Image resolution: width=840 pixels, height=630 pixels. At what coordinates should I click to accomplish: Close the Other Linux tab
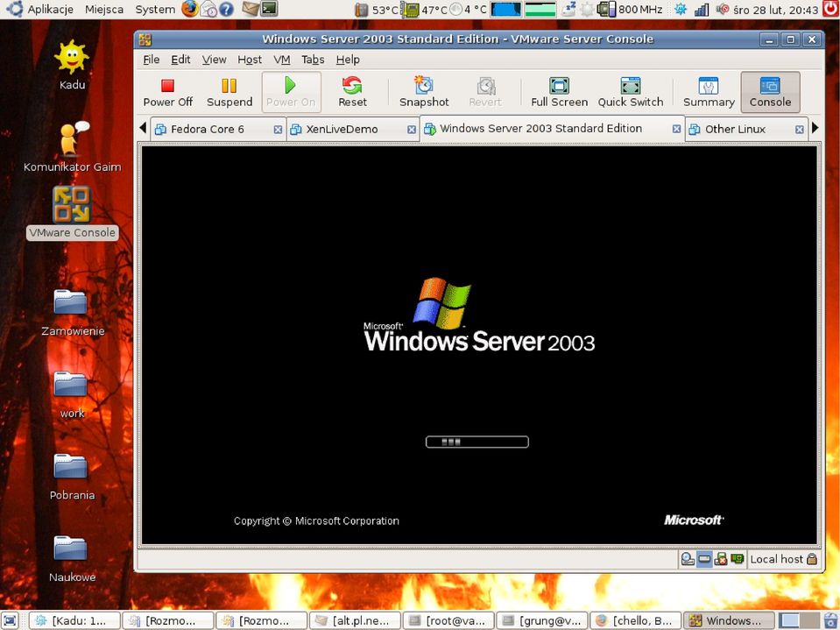[x=800, y=130]
